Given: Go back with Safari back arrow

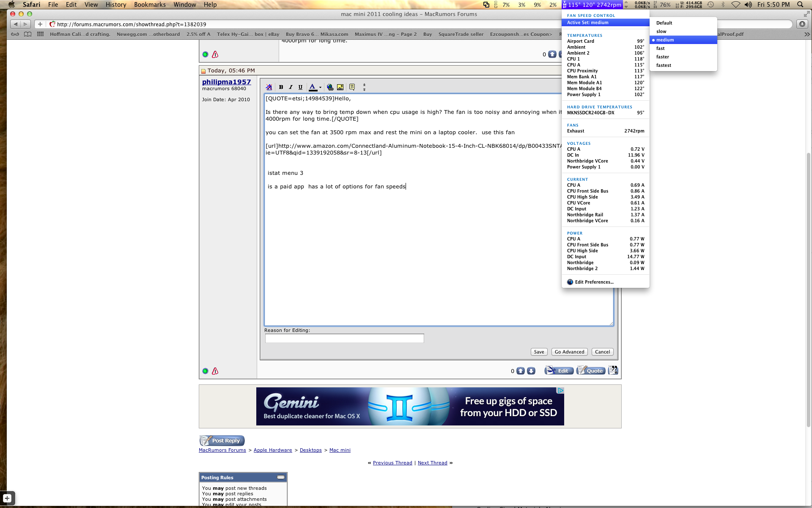Looking at the screenshot, I should pyautogui.click(x=15, y=24).
